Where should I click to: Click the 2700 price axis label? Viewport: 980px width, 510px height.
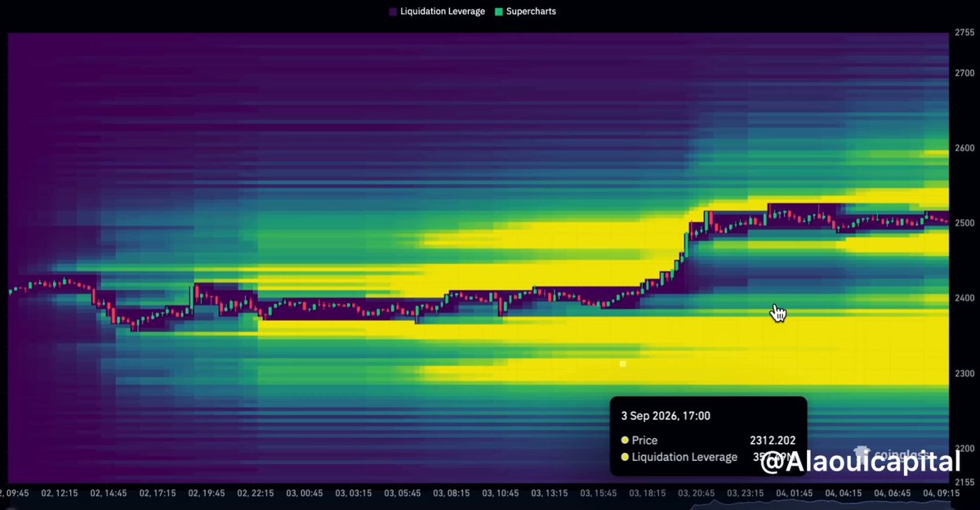(x=964, y=74)
